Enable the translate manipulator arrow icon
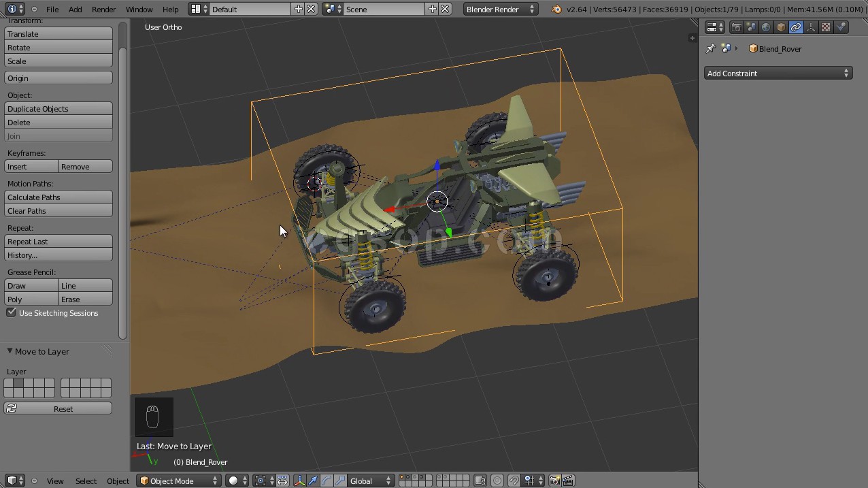 tap(313, 481)
